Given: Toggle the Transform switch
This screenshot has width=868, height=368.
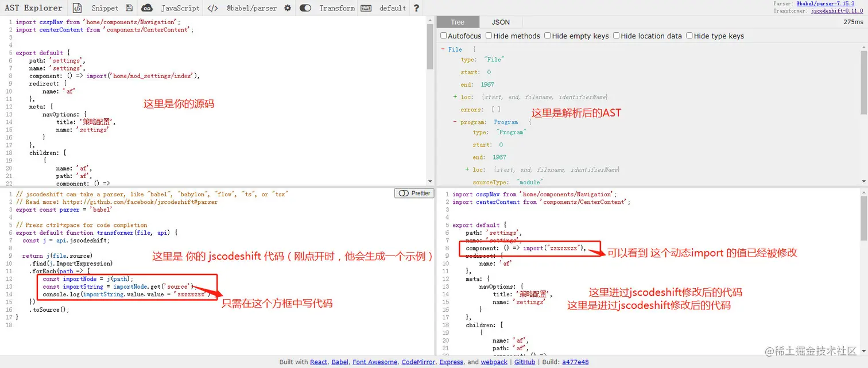Looking at the screenshot, I should coord(305,8).
